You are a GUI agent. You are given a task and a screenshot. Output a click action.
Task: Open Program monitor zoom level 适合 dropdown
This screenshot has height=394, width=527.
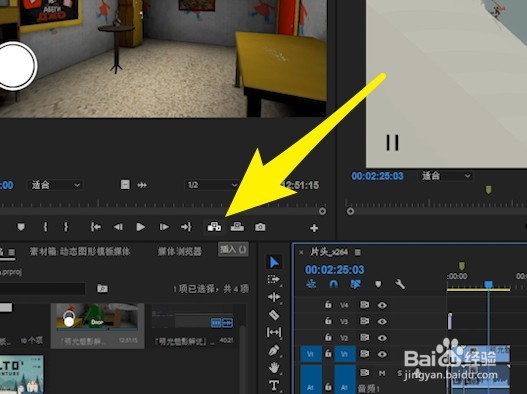[445, 175]
